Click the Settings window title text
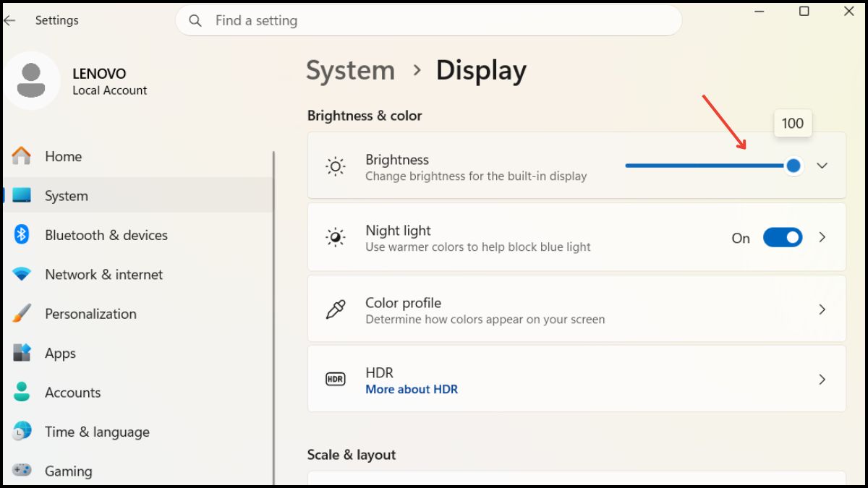 pyautogui.click(x=56, y=20)
